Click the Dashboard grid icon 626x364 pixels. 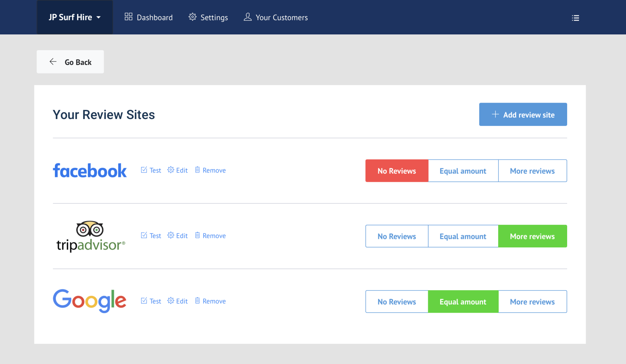point(129,17)
